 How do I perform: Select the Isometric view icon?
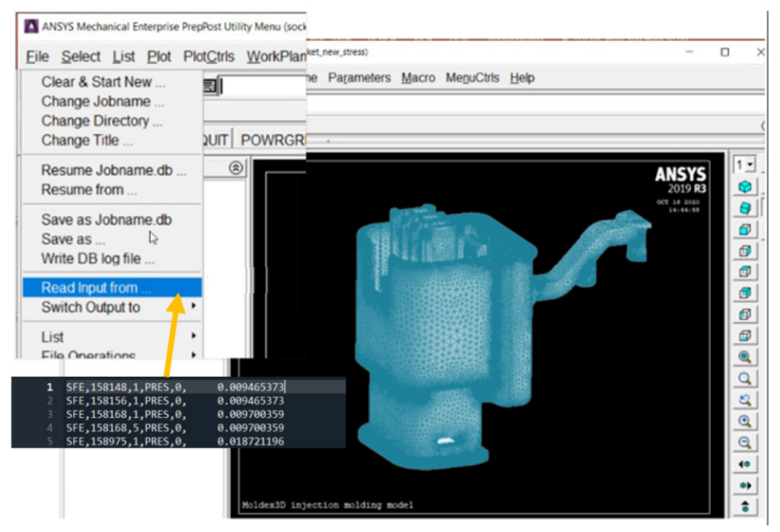tap(745, 187)
